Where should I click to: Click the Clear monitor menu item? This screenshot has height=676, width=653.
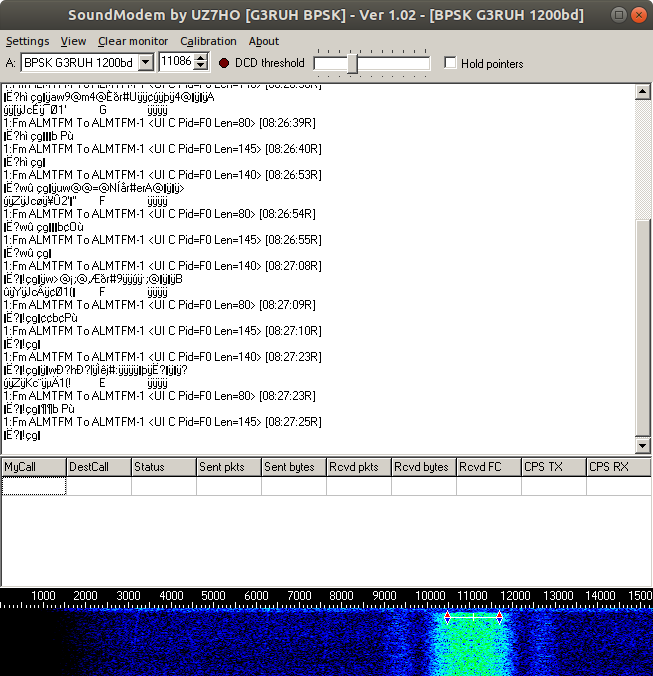(133, 41)
